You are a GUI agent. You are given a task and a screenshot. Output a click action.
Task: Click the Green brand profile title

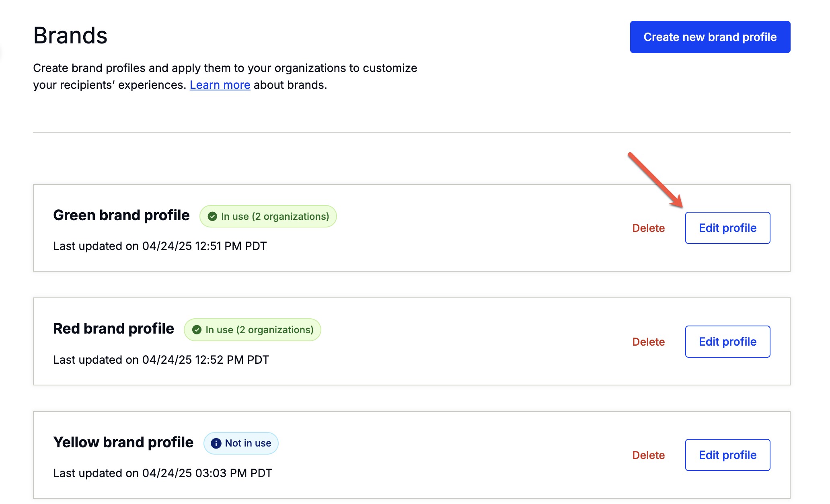(121, 215)
